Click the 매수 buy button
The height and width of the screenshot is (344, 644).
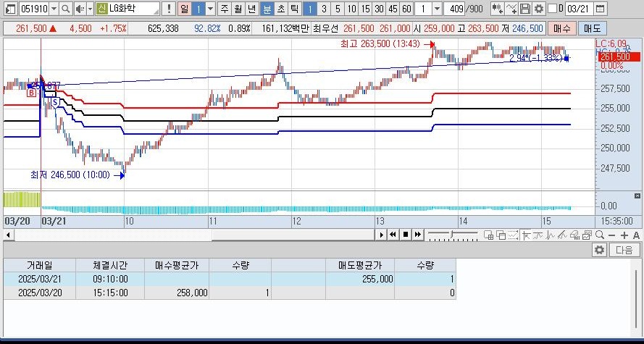click(562, 28)
